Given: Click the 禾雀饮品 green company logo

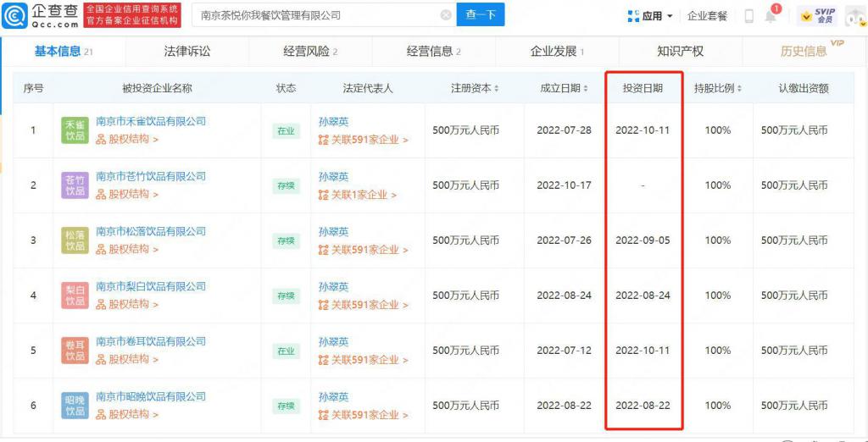Looking at the screenshot, I should [x=75, y=130].
